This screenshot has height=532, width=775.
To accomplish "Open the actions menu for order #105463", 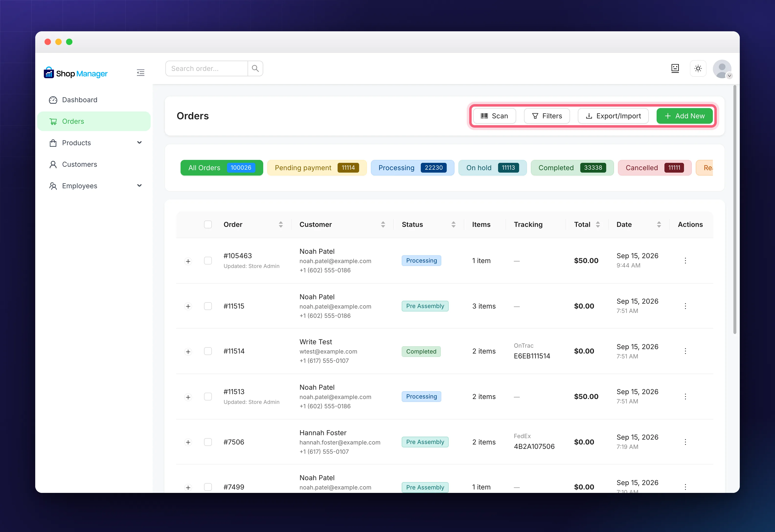I will click(x=685, y=261).
